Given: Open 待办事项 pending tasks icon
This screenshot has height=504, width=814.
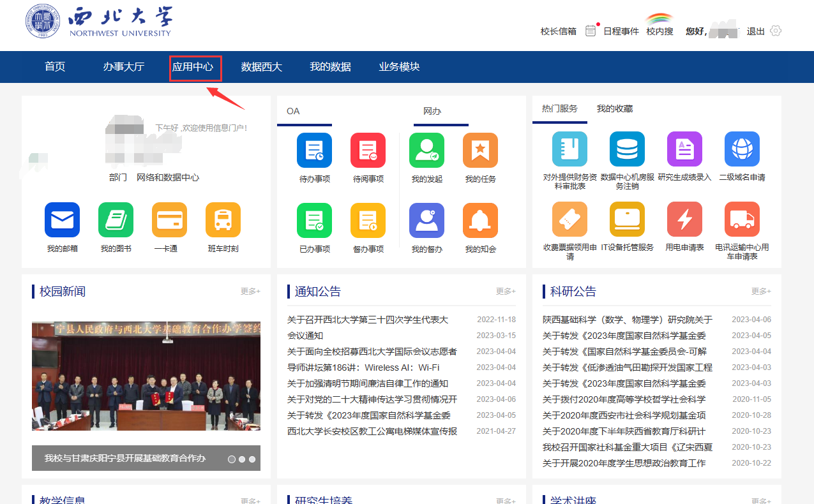Looking at the screenshot, I should (314, 151).
